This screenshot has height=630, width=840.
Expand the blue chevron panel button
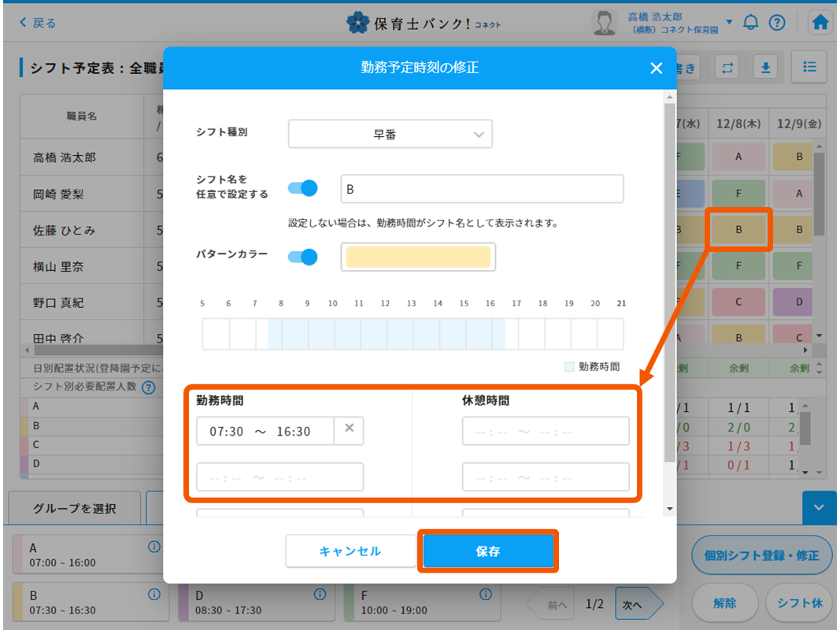820,508
